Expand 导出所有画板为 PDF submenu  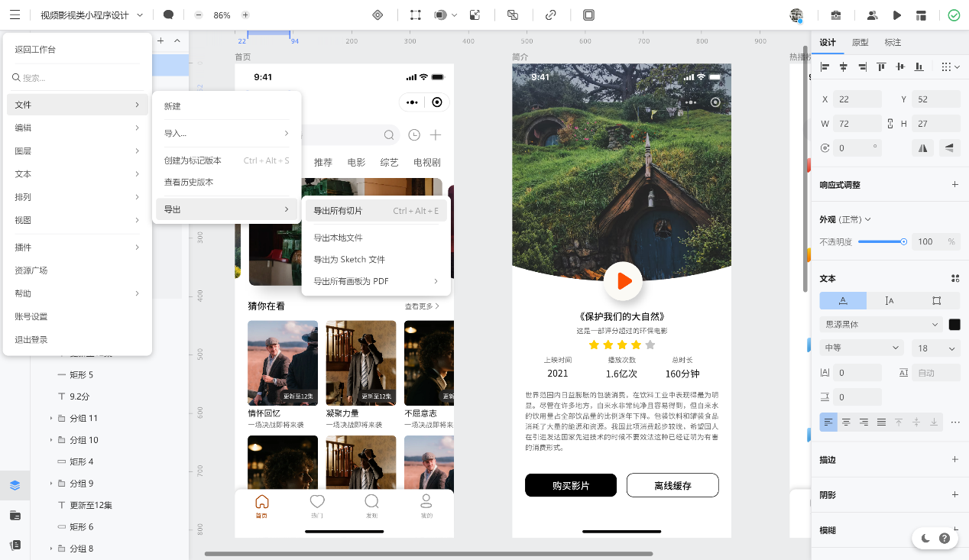click(x=376, y=281)
